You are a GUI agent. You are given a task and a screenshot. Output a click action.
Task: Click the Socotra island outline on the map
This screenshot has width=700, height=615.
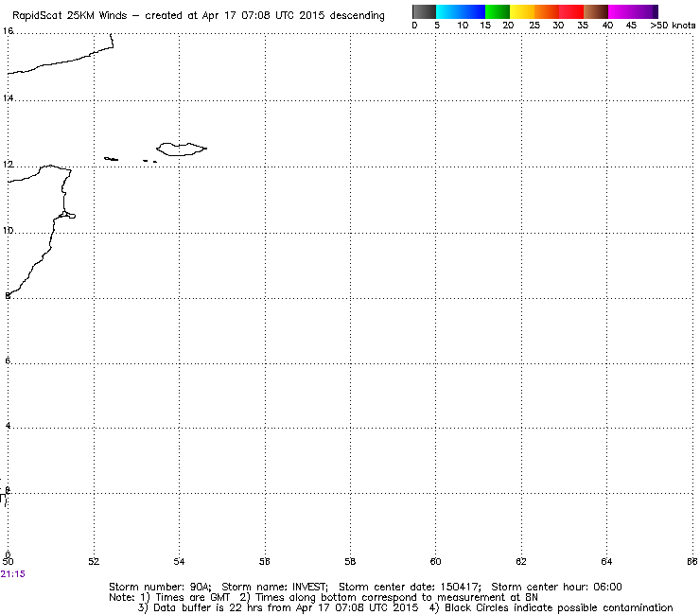click(x=182, y=149)
